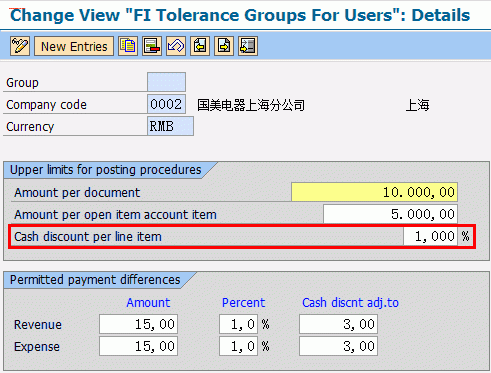Select the Cash discount per line item field

430,236
